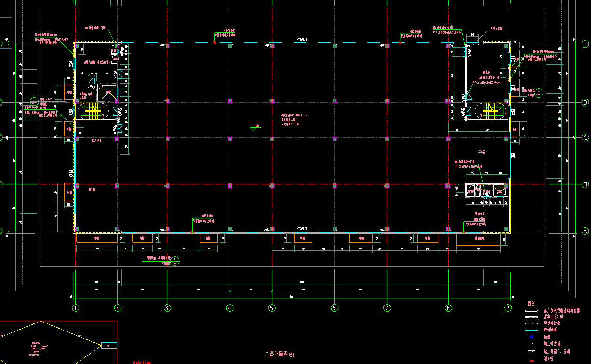Pick grid axis bubble letter C

click(x=585, y=138)
